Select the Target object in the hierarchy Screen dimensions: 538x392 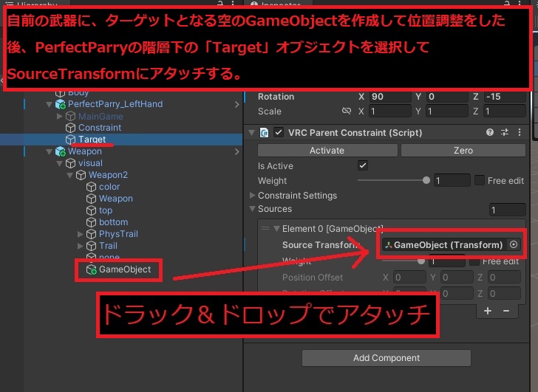click(x=92, y=140)
